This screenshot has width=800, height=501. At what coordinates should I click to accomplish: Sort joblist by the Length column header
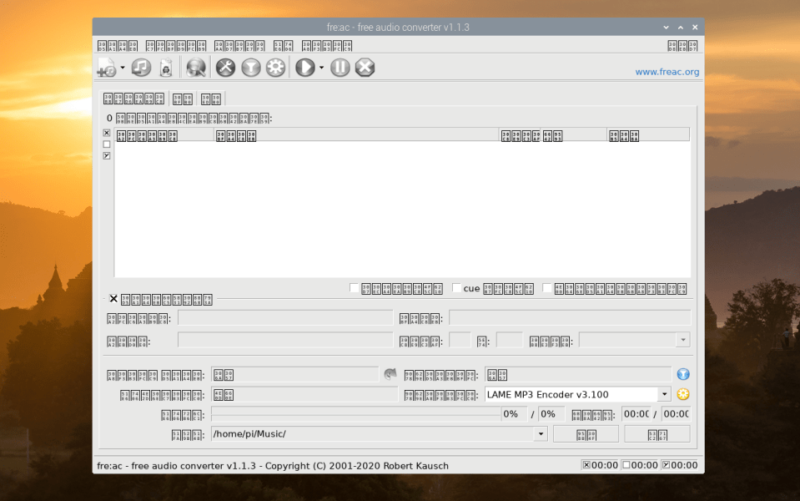[574, 135]
